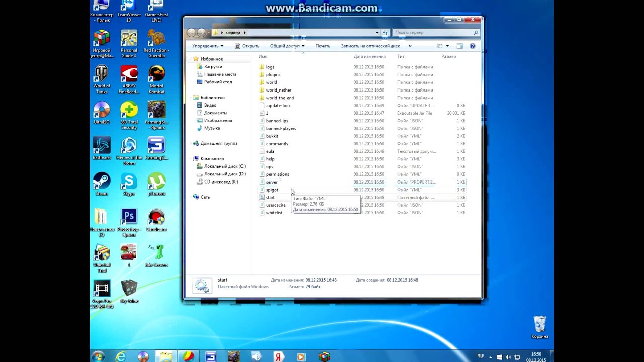The image size is (644, 362).
Task: Open the Mortal Kombat desktop shortcut
Action: (156, 79)
